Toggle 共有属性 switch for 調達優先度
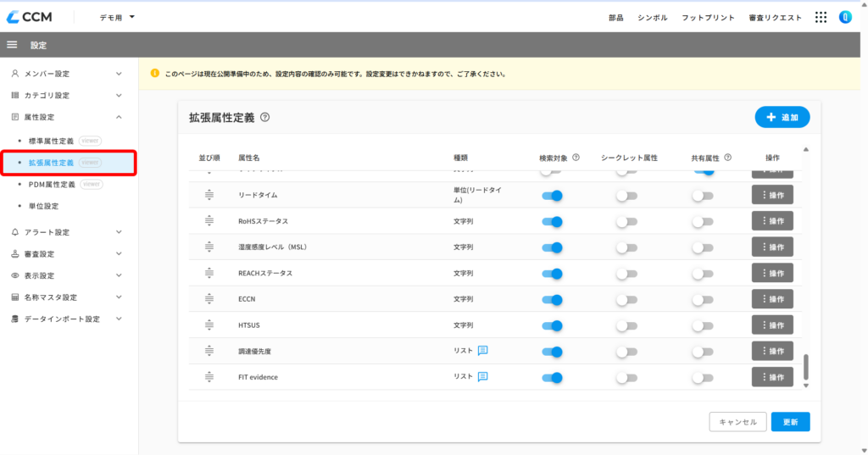 click(703, 352)
